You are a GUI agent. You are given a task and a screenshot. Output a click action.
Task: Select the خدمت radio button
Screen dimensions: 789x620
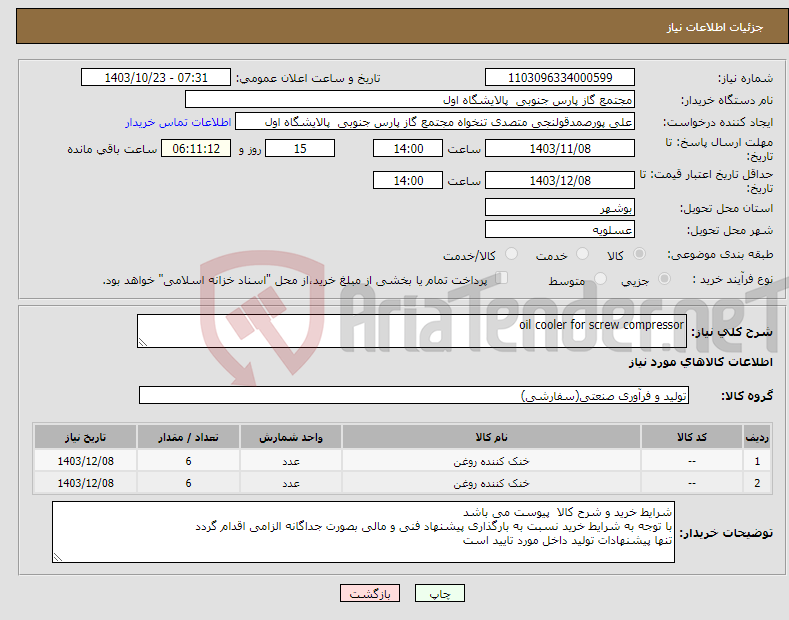pos(582,254)
